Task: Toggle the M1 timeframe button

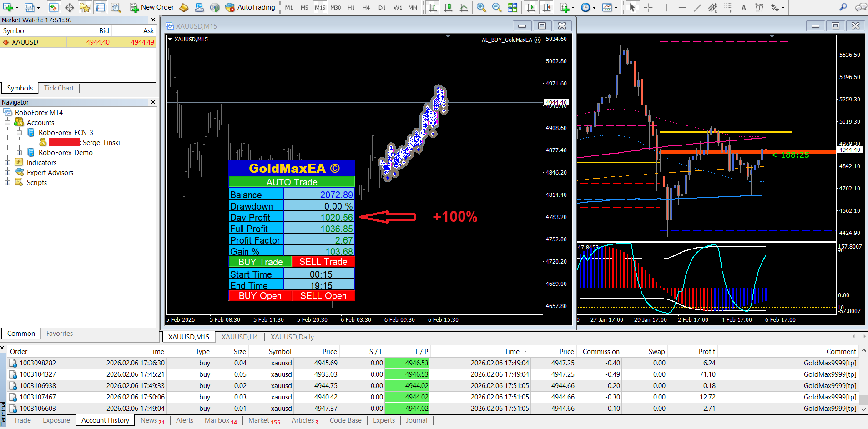Action: tap(289, 7)
